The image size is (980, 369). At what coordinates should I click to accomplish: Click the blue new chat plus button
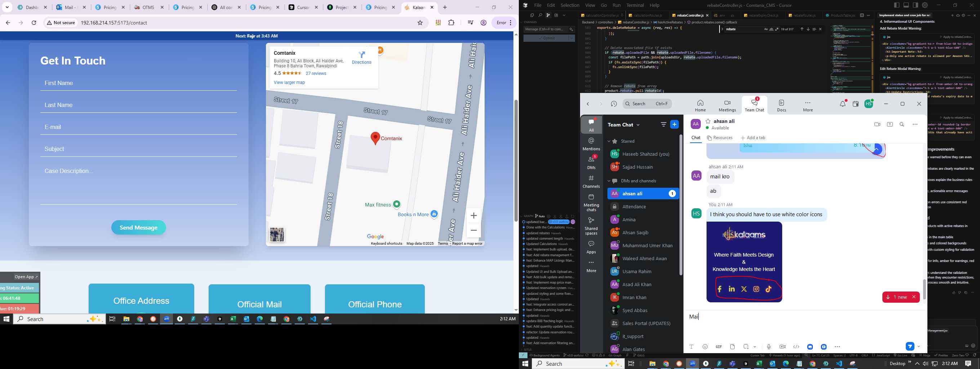tap(674, 124)
